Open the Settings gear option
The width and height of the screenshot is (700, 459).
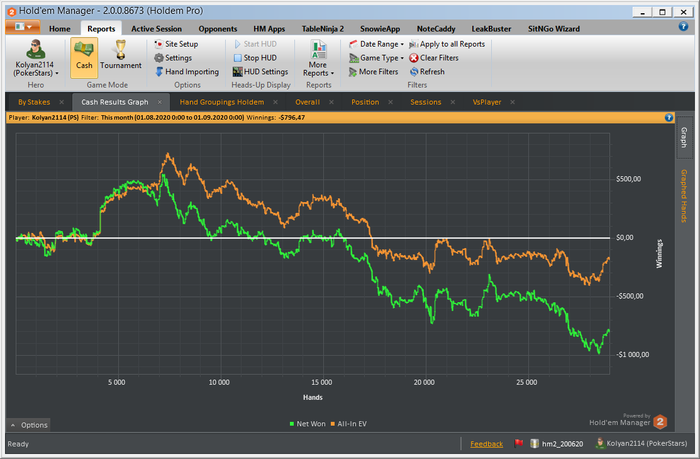pos(173,58)
